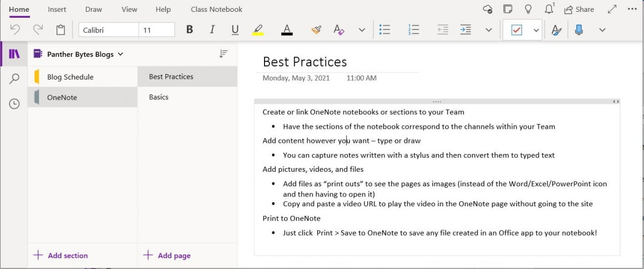The image size is (644, 269).
Task: Click the font size box 11
Action: (157, 30)
